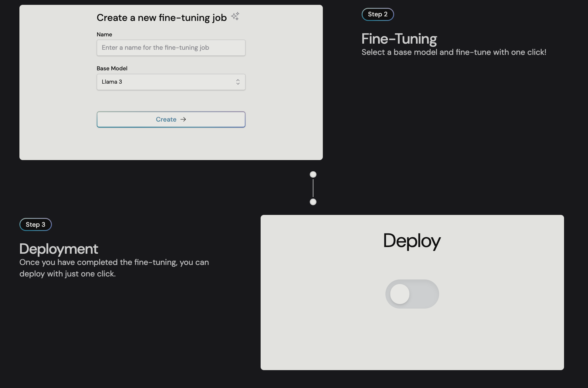Focus the fine-tuning job Name input

(x=171, y=48)
